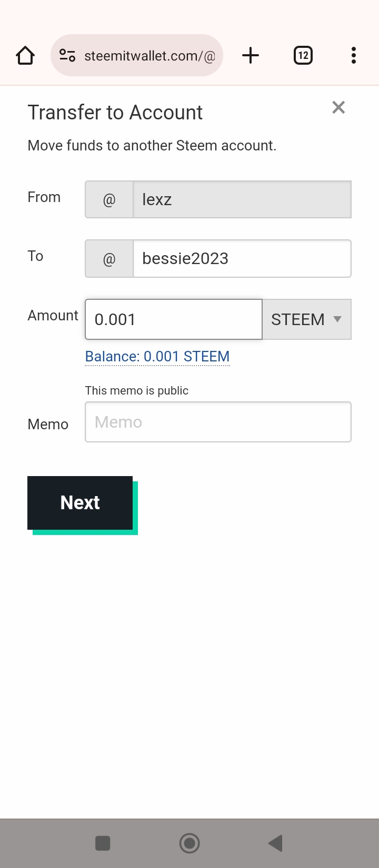Screen dimensions: 379x868
Task: Close the Transfer to Account dialog
Action: [338, 107]
